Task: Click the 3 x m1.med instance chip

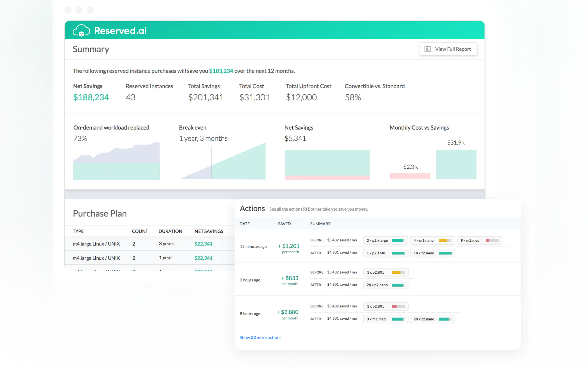Action: coord(385,319)
